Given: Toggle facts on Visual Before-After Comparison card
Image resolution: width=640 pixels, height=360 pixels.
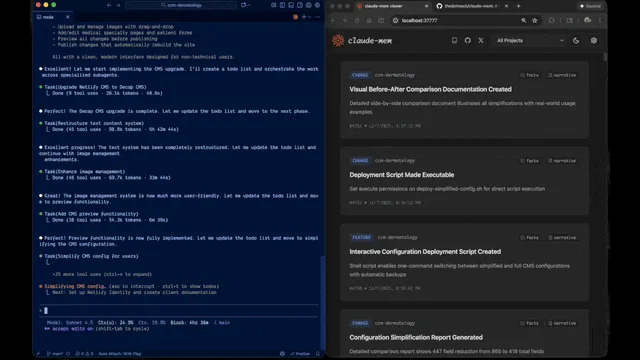Looking at the screenshot, I should point(529,75).
